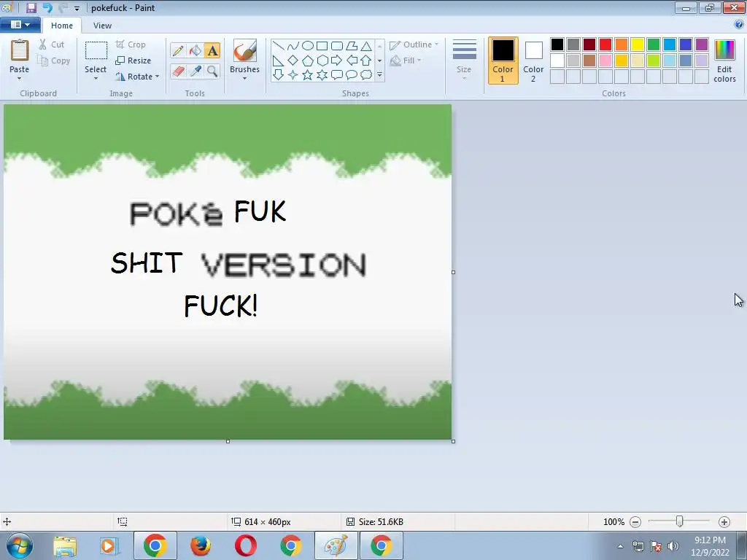
Task: Open Edit colors dialog
Action: click(724, 61)
